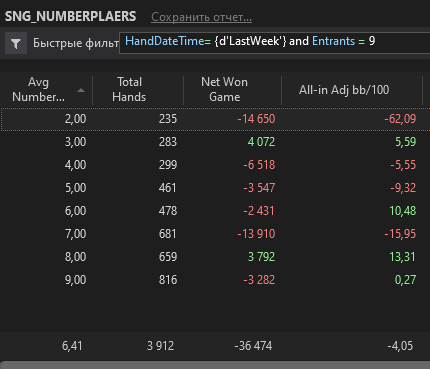
Task: Click Net Won value -3 282
Action: tap(259, 280)
